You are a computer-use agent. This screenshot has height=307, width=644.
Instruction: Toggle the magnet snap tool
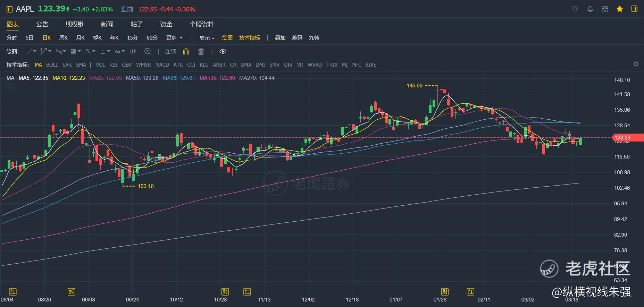click(186, 51)
